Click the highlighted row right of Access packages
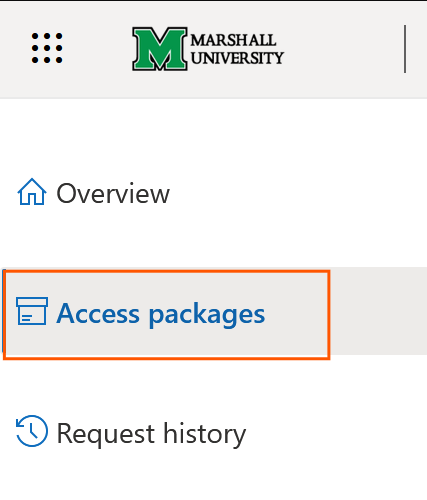The width and height of the screenshot is (427, 500). click(378, 311)
